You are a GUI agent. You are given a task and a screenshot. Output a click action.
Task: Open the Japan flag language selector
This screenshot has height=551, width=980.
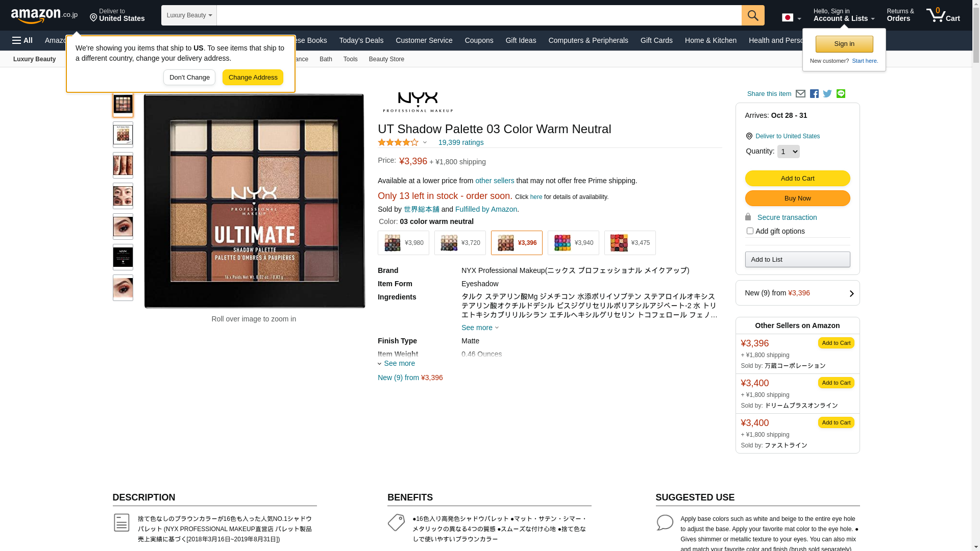tap(791, 18)
